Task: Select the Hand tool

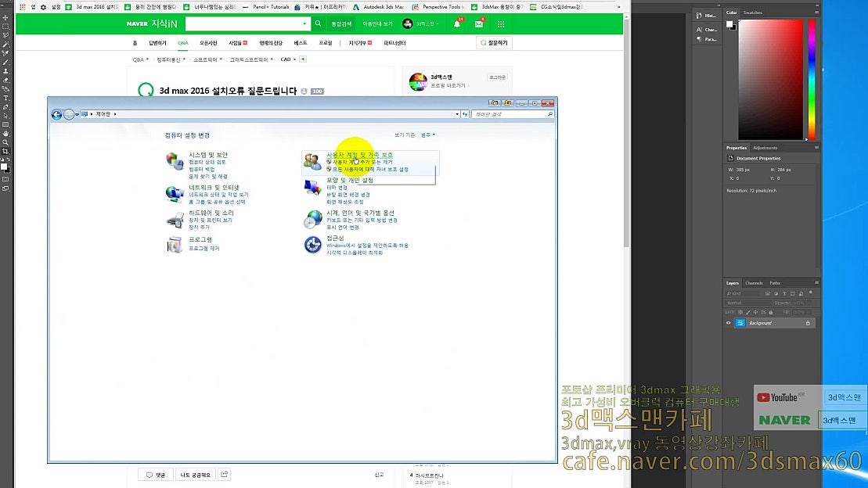Action: (x=5, y=134)
